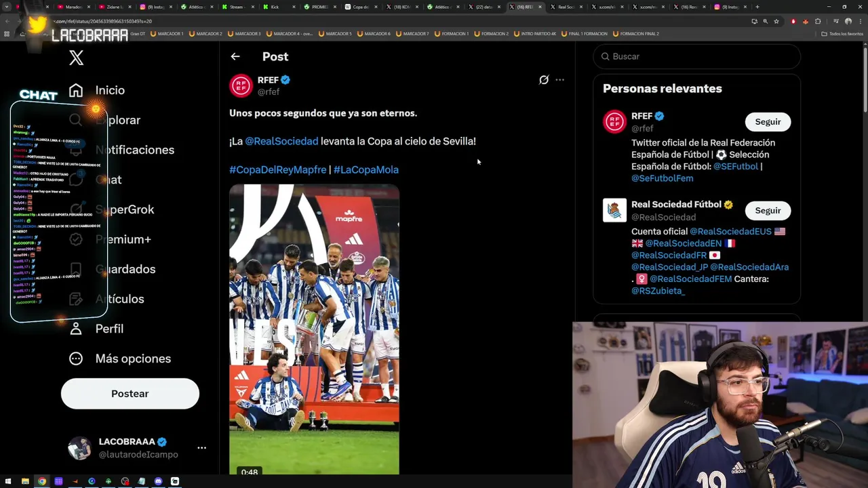Open Real Sociedad avatar in Personas relevantes
The height and width of the screenshot is (488, 868).
click(x=614, y=211)
